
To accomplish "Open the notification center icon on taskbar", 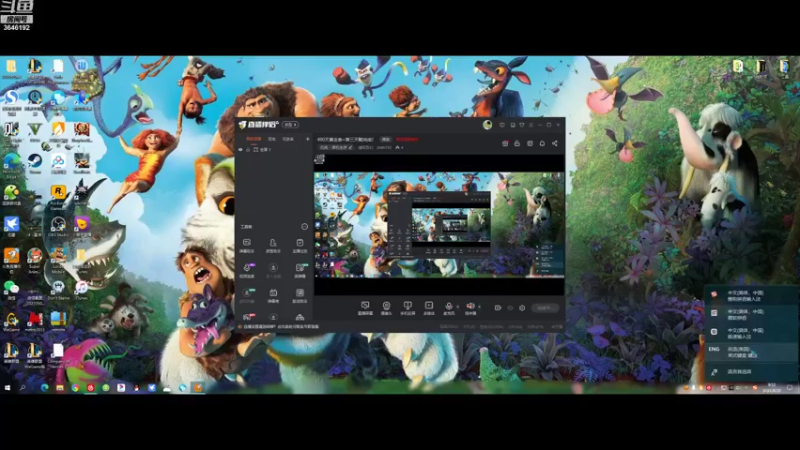I will tap(790, 388).
